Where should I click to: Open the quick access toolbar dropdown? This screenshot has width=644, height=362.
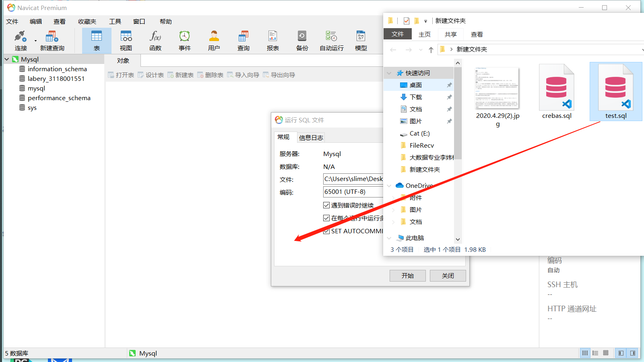point(425,21)
